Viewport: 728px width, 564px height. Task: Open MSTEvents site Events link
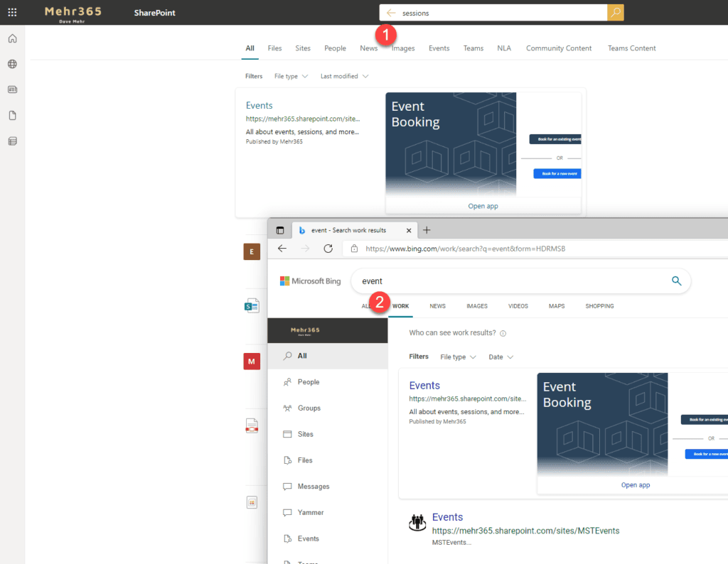pos(447,516)
